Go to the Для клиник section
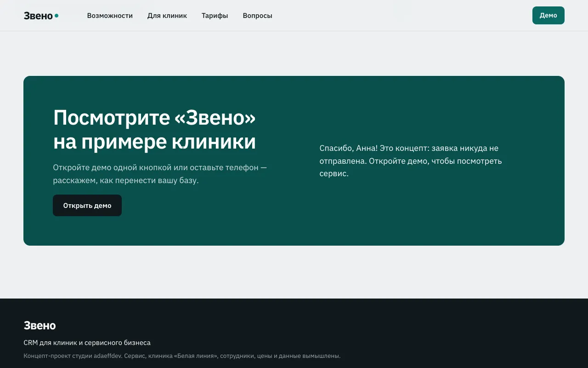 [x=167, y=16]
